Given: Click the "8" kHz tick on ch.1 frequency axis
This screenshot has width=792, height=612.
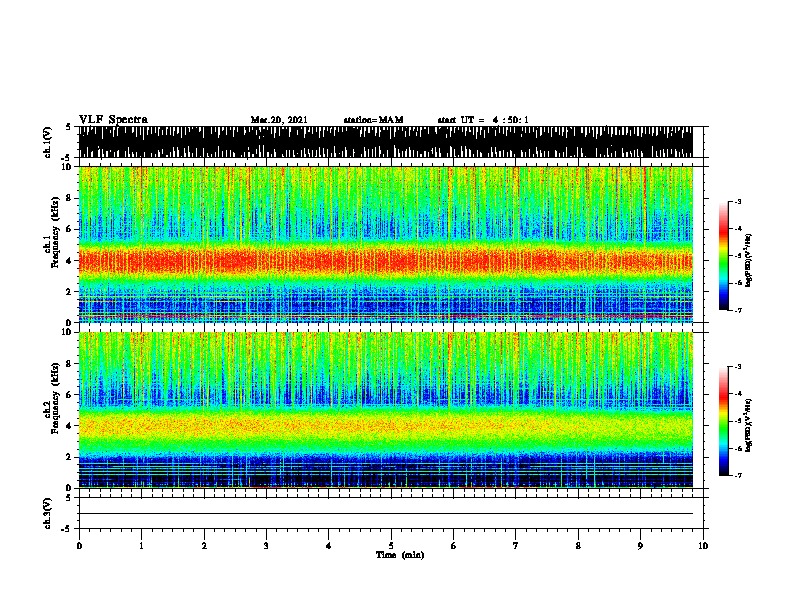Looking at the screenshot, I should (70, 198).
